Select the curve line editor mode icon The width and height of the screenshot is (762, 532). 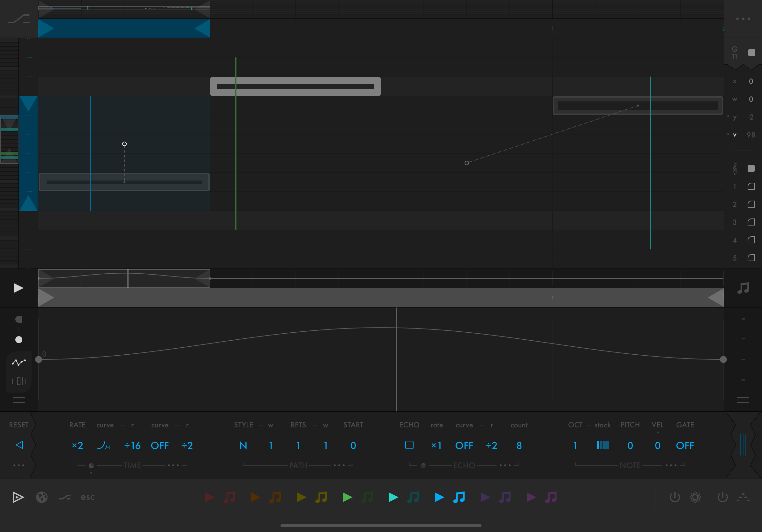(x=19, y=362)
